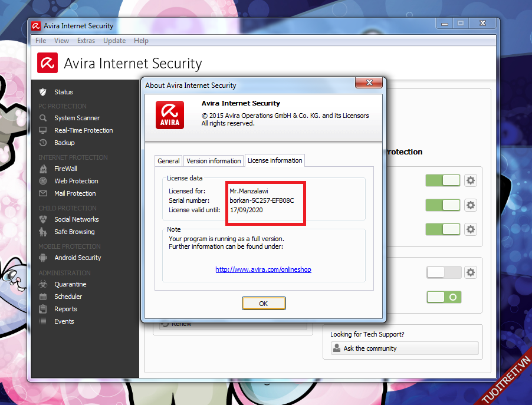Open Backup using its clock icon
This screenshot has height=405, width=532.
pos(42,143)
